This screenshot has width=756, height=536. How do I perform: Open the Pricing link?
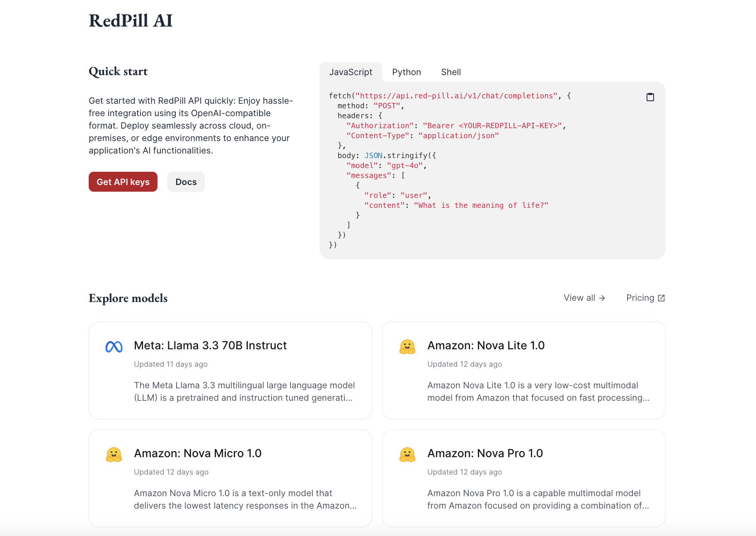(645, 298)
